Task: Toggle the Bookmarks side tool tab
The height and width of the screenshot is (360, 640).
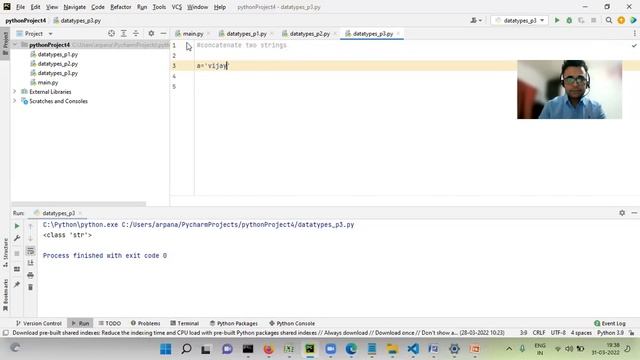Action: click(x=5, y=295)
